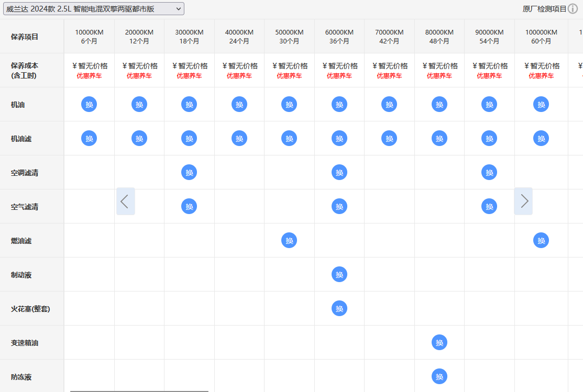
Task: Click 防冻液 换 icon at 80000KM
Action: coord(439,377)
